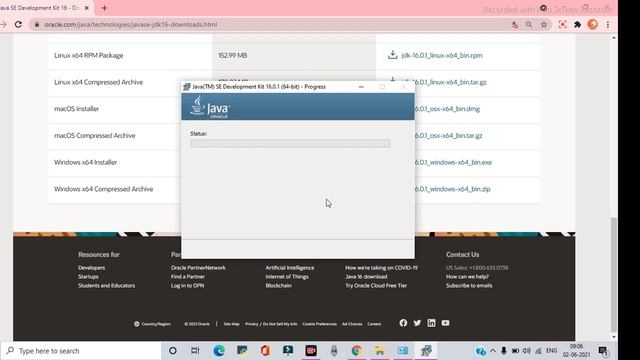Click the site lock icon in address bar
The image size is (640, 360).
coord(37,24)
